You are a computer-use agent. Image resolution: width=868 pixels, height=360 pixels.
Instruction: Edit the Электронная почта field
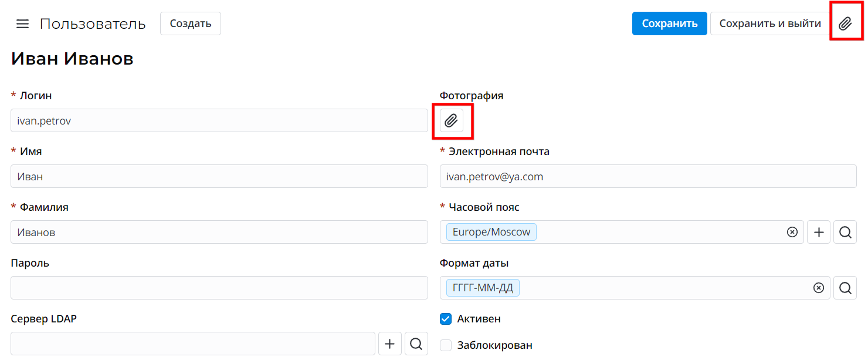click(x=648, y=176)
